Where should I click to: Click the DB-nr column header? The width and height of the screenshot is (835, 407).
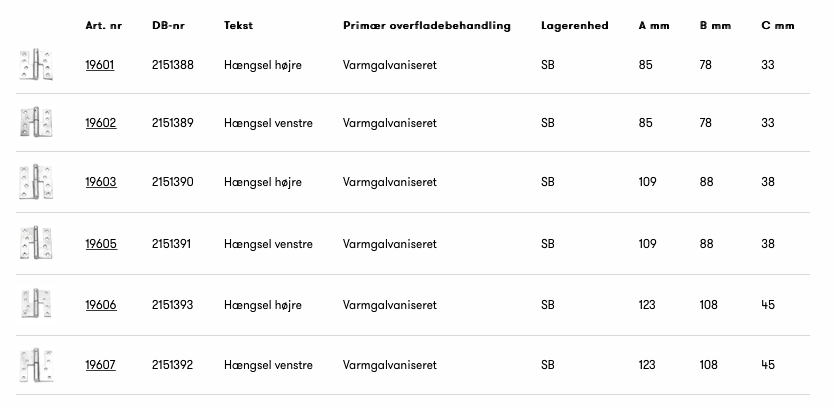point(168,25)
